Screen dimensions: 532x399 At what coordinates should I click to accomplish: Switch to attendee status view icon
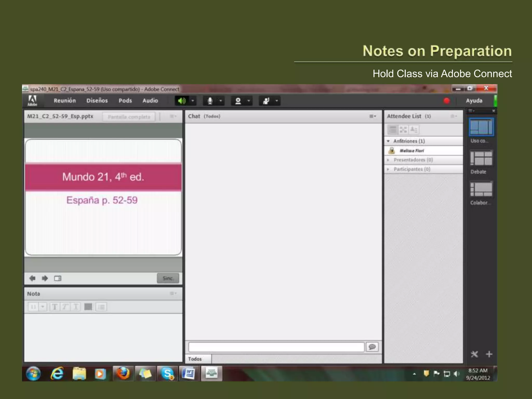point(414,129)
